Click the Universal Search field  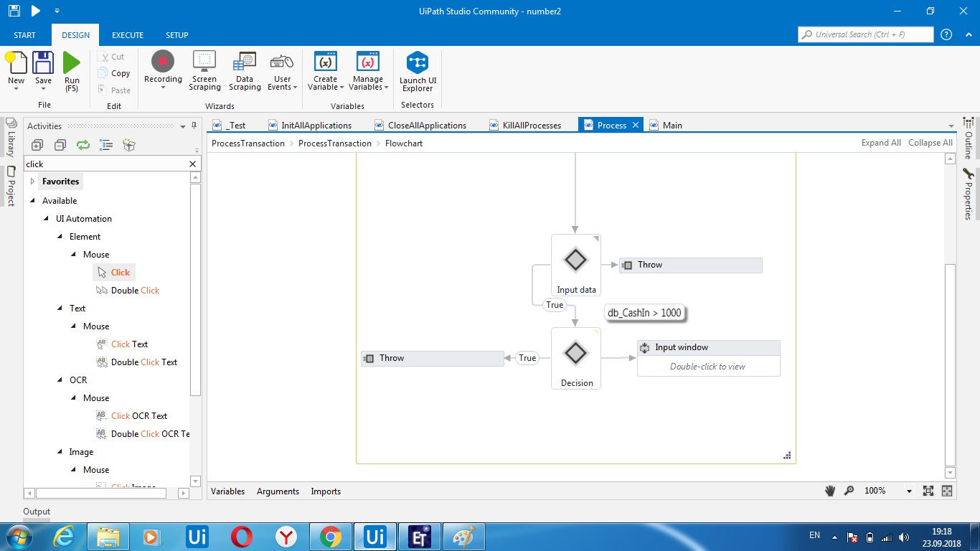(866, 34)
